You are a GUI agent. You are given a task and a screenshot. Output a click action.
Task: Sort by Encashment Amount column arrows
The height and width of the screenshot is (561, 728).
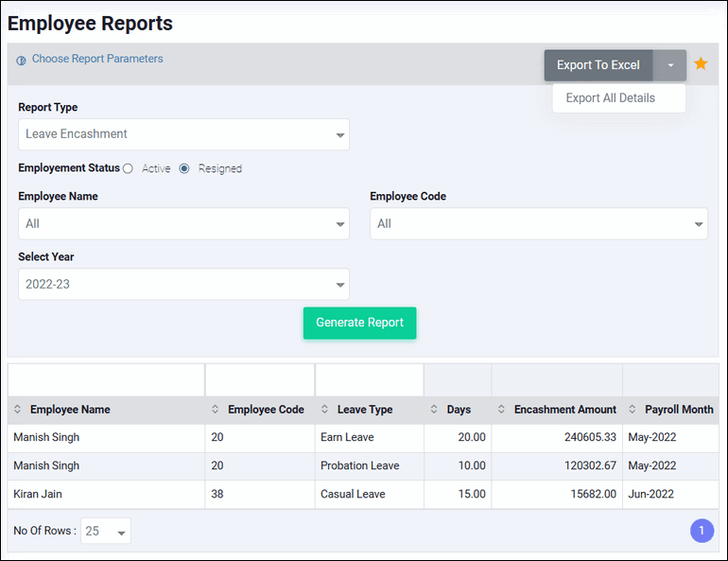[502, 410]
